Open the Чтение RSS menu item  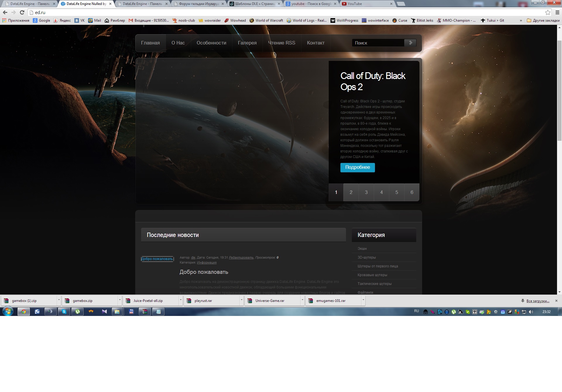tap(282, 43)
